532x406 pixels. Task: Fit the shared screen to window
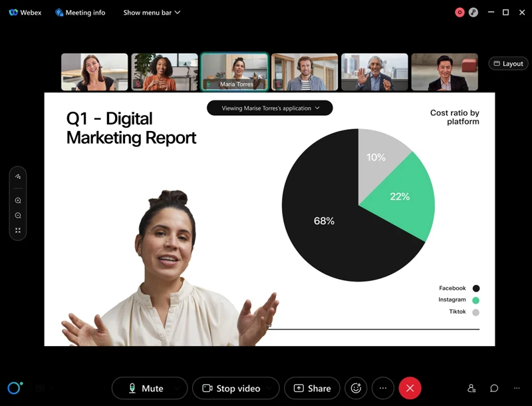17,230
